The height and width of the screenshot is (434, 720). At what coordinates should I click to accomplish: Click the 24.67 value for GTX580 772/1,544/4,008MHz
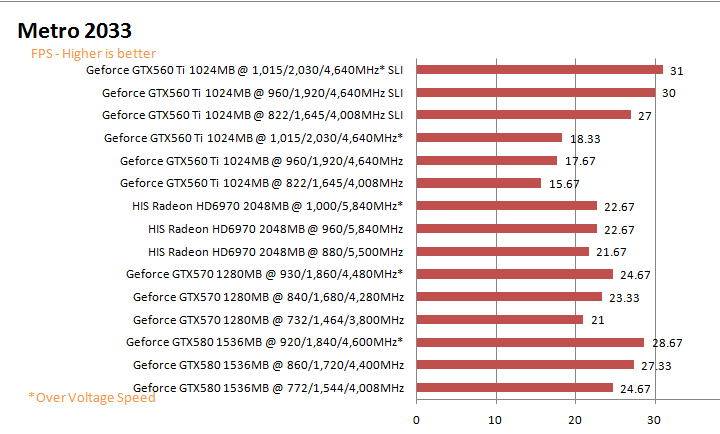tap(635, 389)
